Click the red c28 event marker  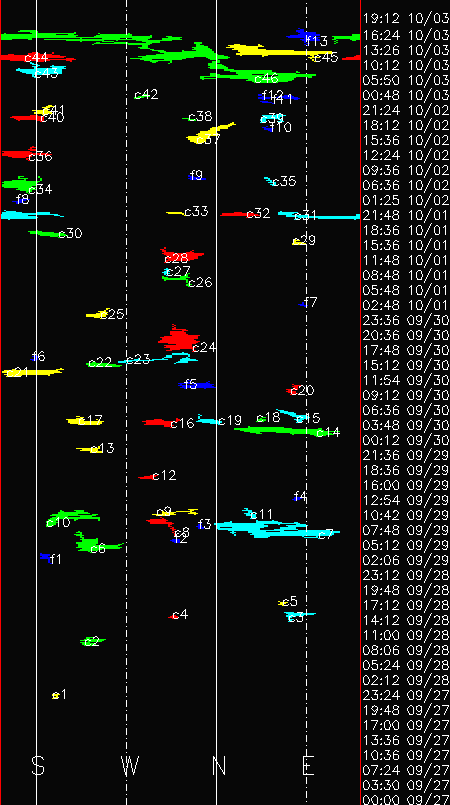pos(182,255)
